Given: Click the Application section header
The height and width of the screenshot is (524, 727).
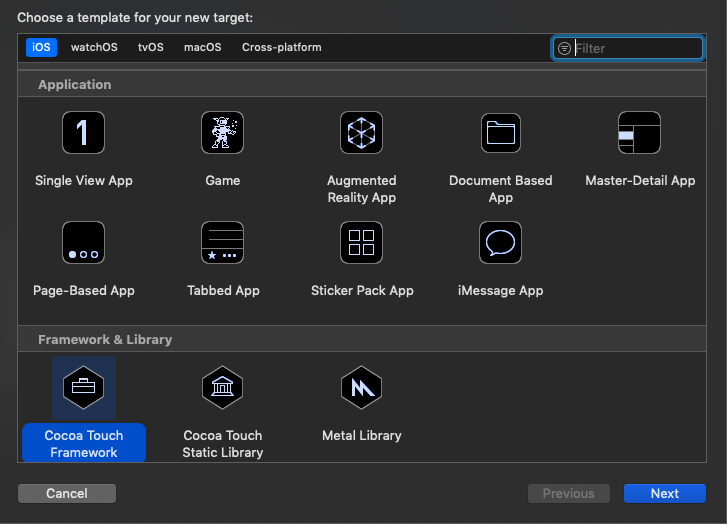Looking at the screenshot, I should (75, 84).
